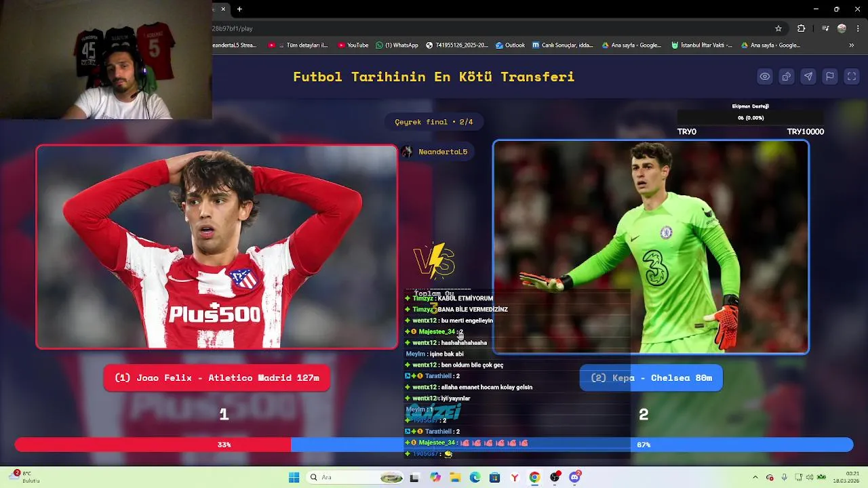Open the weather widget in taskbar corner
The width and height of the screenshot is (868, 488).
pyautogui.click(x=24, y=477)
